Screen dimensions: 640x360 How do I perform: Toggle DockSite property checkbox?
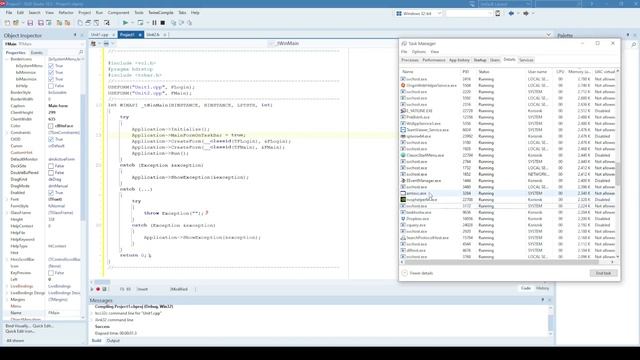51,166
